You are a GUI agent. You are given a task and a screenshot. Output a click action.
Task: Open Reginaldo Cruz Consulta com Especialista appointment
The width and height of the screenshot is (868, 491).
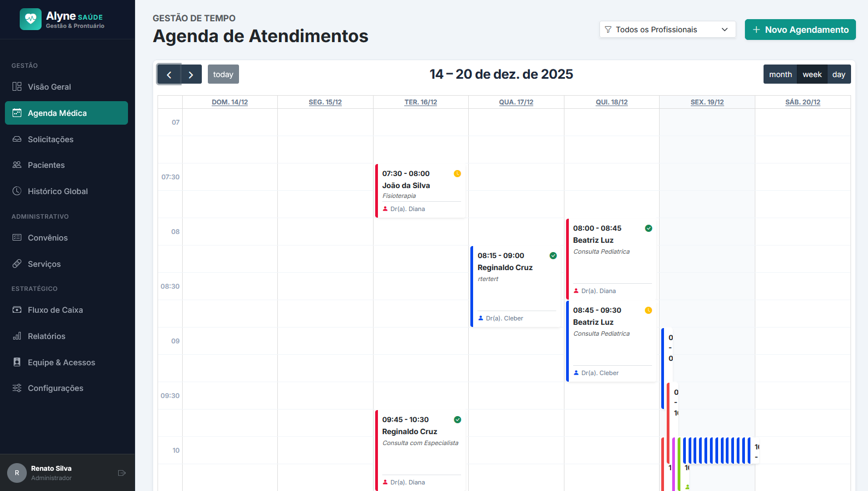(421, 450)
